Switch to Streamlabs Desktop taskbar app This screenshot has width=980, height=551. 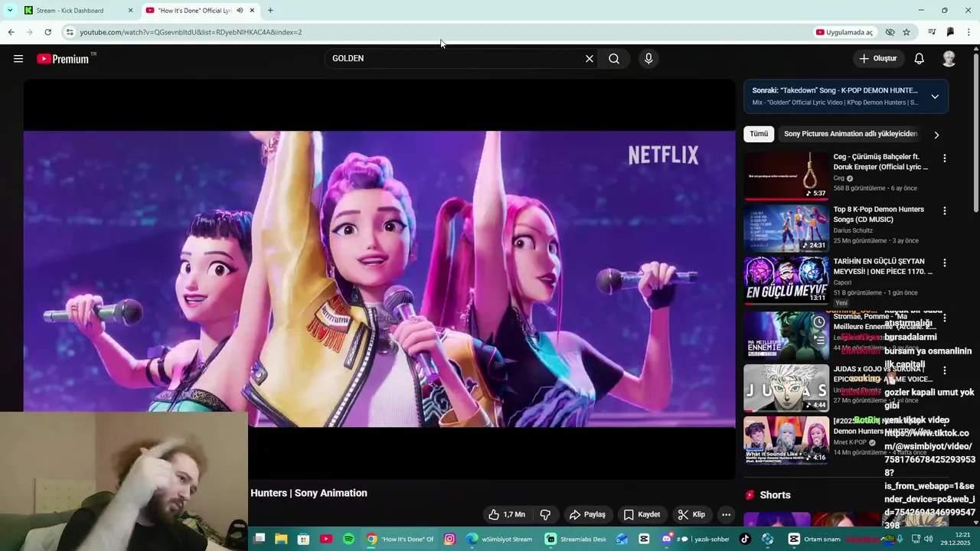tap(576, 540)
